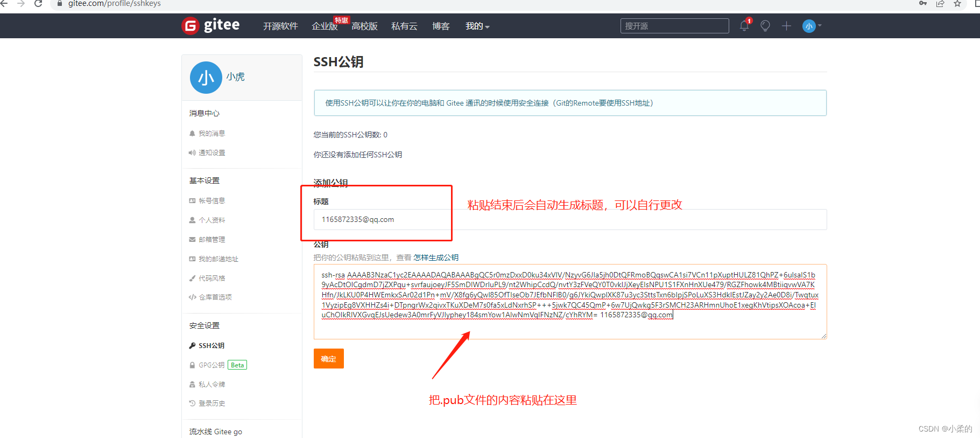Click the browser forward arrow
The width and height of the screenshot is (980, 438).
click(21, 4)
